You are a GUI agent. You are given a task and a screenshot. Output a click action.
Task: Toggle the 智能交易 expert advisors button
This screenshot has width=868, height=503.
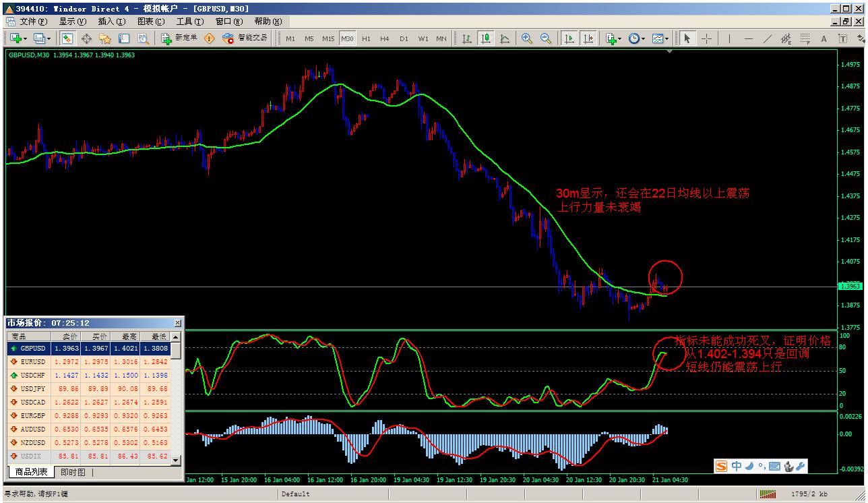(245, 38)
